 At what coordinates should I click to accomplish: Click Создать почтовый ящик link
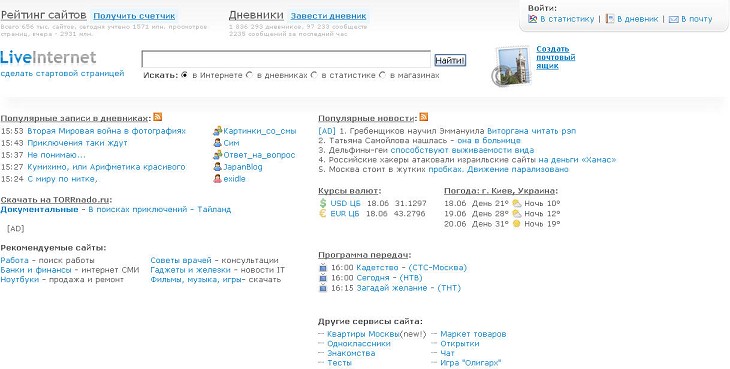[x=555, y=57]
